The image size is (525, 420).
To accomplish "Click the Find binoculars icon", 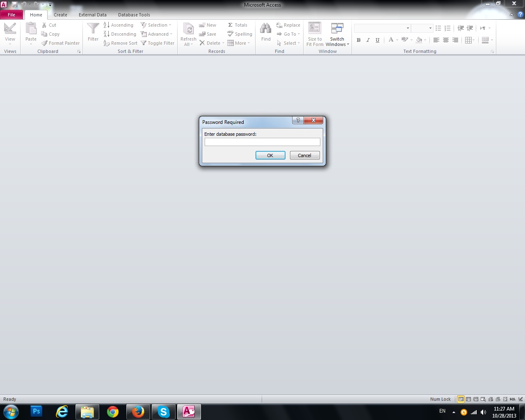I will [266, 29].
